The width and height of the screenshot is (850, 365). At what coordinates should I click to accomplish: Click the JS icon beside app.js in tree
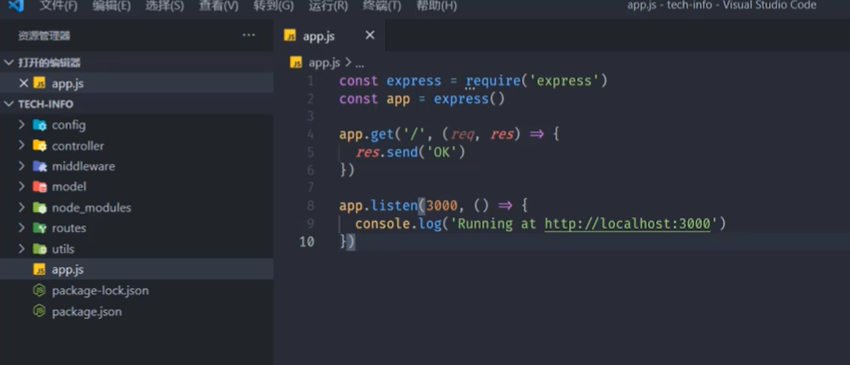click(x=40, y=270)
